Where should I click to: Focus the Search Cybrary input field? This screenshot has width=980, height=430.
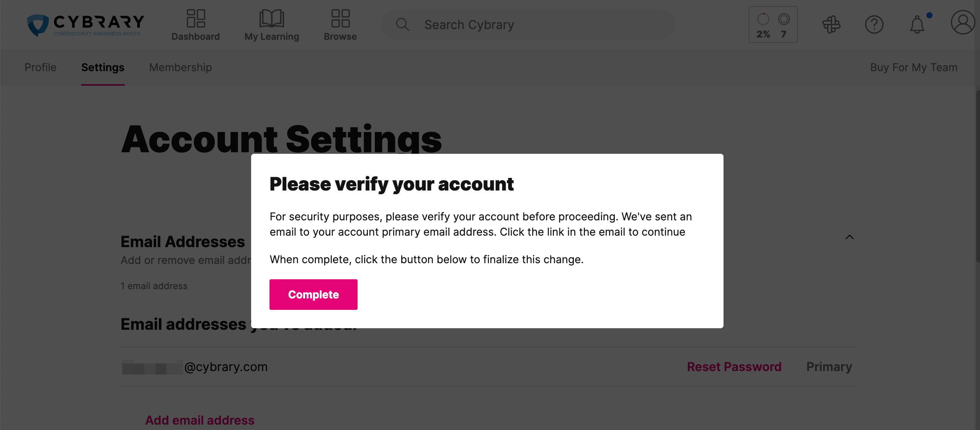(528, 24)
